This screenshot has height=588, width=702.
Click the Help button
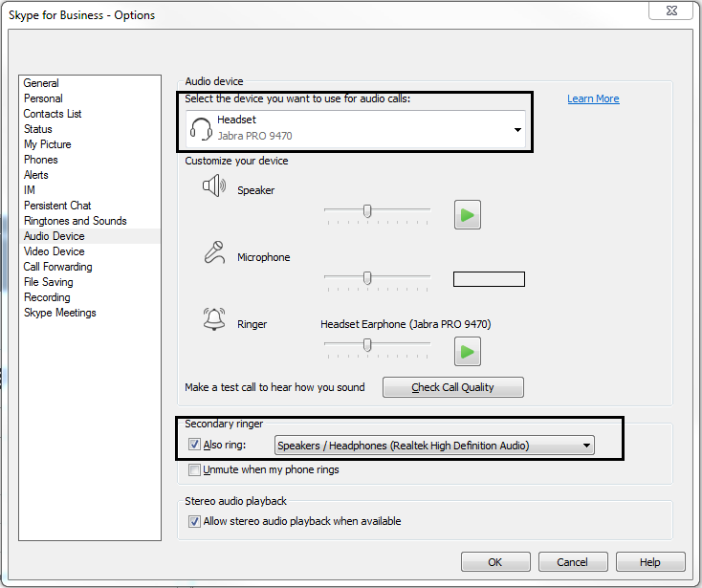point(650,562)
